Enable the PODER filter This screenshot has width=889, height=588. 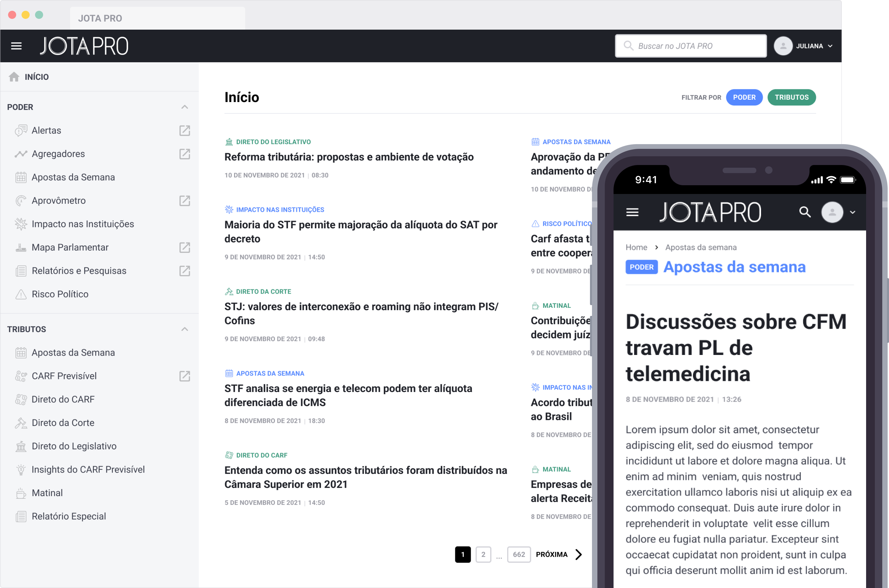pos(744,97)
